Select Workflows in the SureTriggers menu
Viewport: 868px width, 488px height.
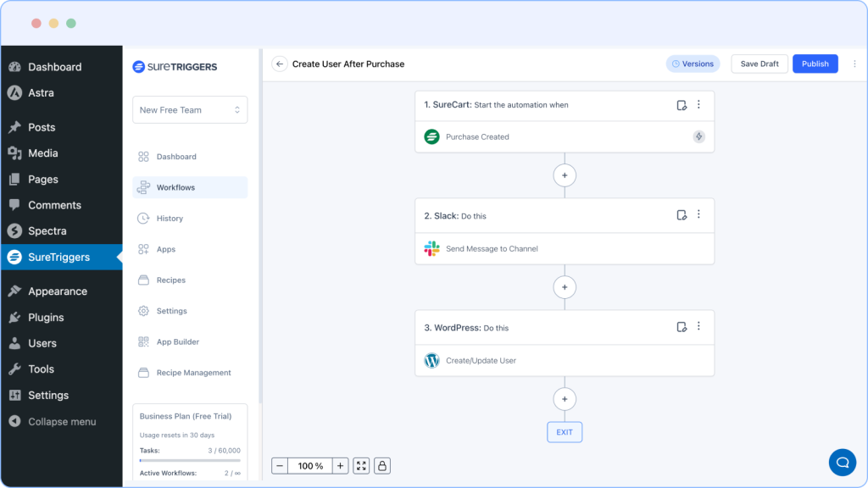tap(178, 187)
